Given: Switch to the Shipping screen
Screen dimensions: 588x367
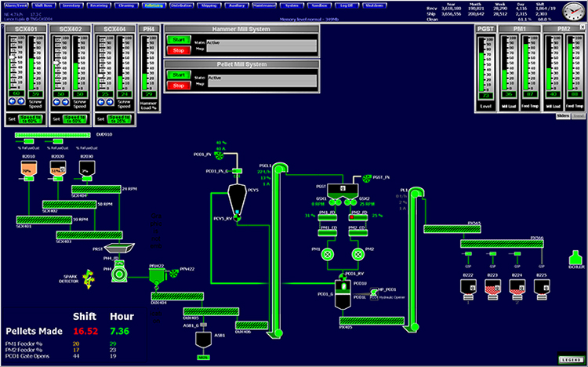Looking at the screenshot, I should pos(209,5).
